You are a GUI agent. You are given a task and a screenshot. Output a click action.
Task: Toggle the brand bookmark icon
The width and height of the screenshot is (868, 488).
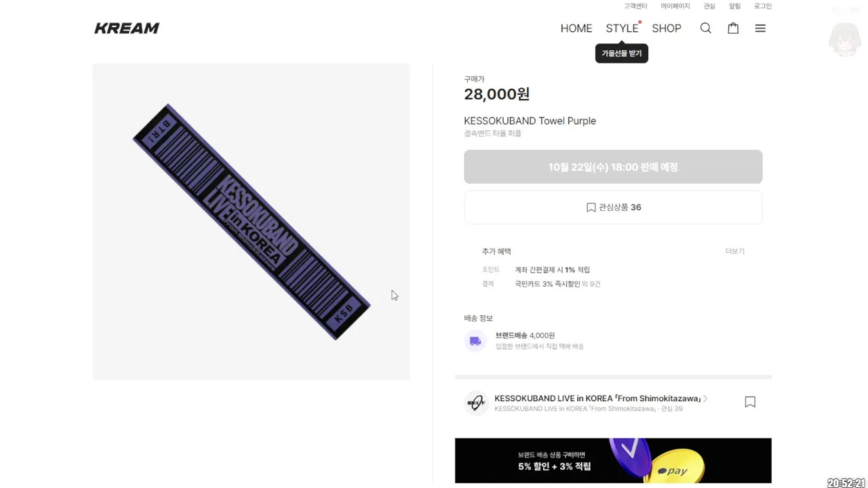click(x=750, y=402)
